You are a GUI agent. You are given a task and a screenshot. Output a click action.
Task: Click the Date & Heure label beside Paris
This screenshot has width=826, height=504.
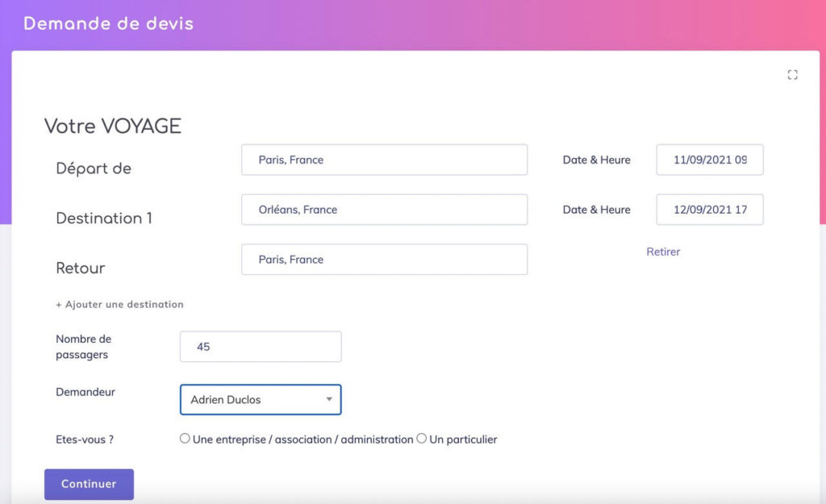596,160
